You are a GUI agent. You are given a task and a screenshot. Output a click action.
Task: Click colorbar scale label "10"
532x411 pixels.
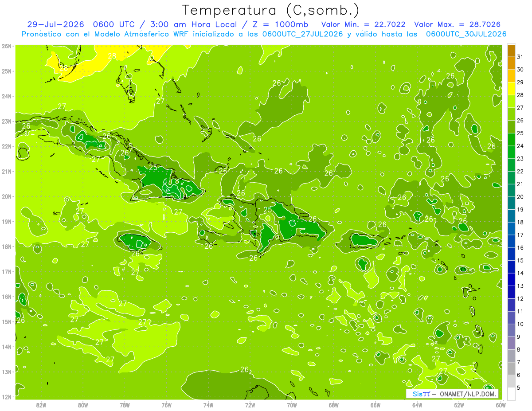point(520,324)
